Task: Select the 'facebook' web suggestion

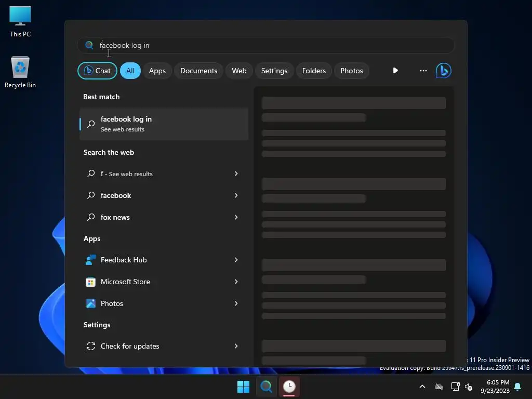Action: coord(164,195)
